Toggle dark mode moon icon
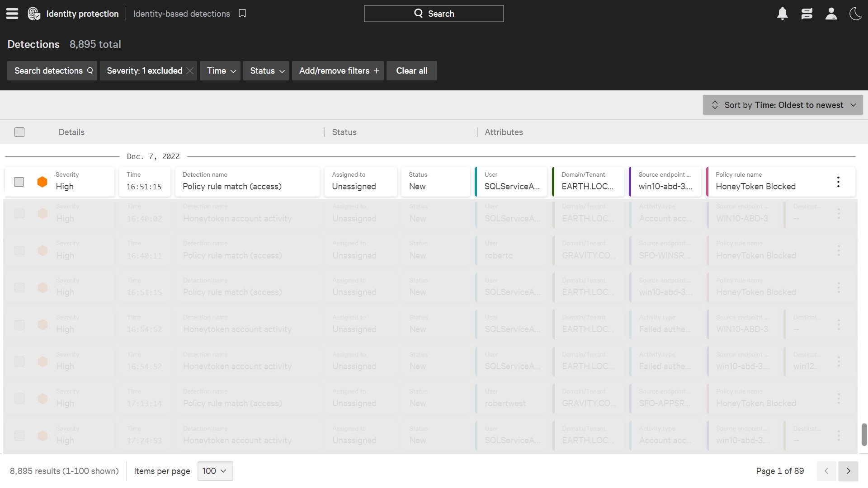The image size is (868, 488). pyautogui.click(x=855, y=14)
